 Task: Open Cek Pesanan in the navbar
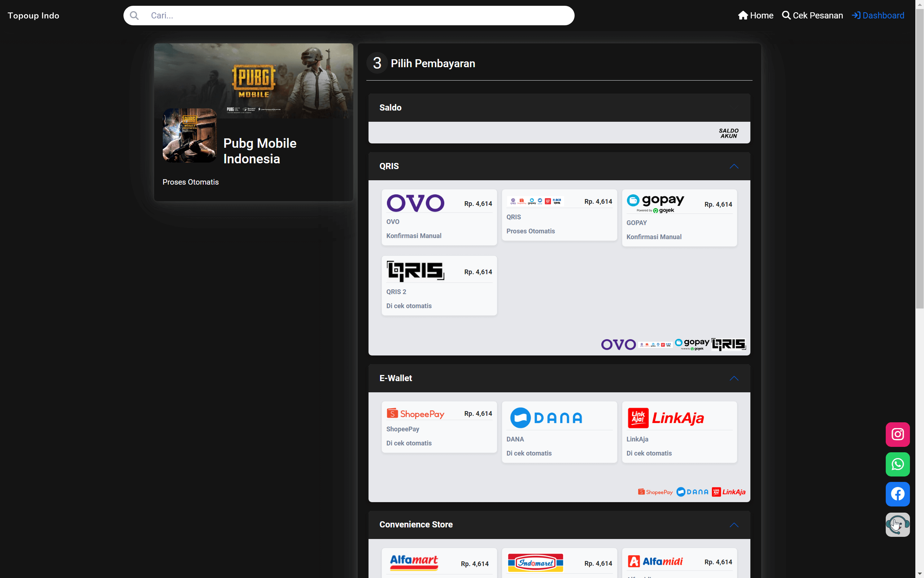(x=812, y=15)
